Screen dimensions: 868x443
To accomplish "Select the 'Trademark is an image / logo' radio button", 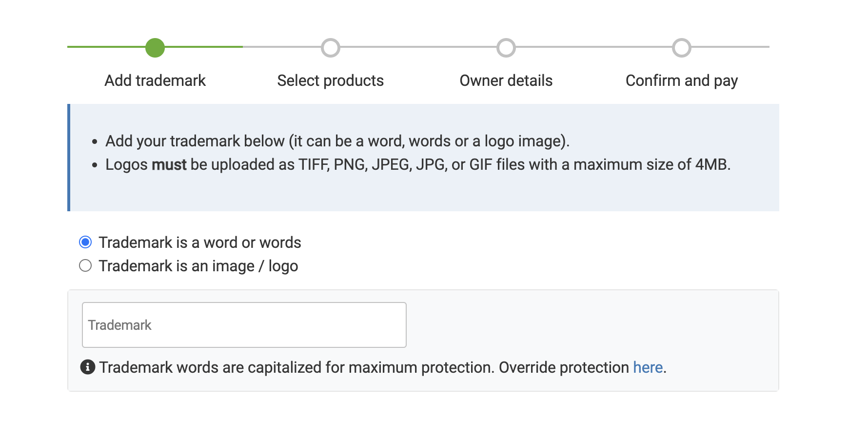I will coord(85,265).
